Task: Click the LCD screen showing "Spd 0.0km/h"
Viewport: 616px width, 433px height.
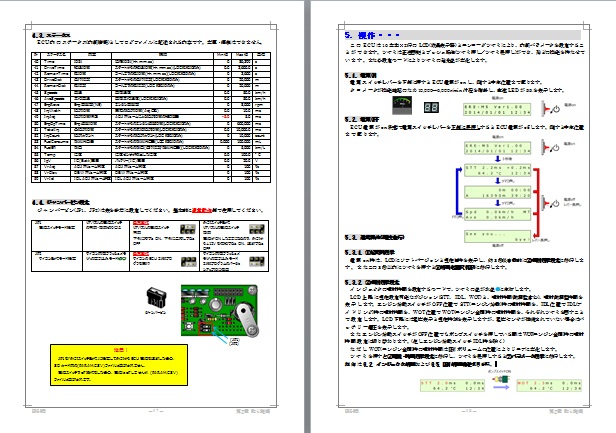Action: click(x=497, y=214)
